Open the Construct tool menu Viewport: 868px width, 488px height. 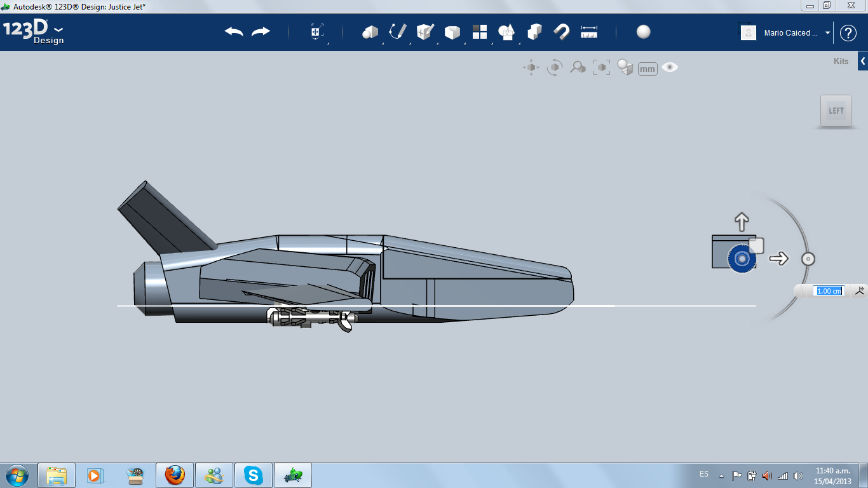click(x=424, y=32)
